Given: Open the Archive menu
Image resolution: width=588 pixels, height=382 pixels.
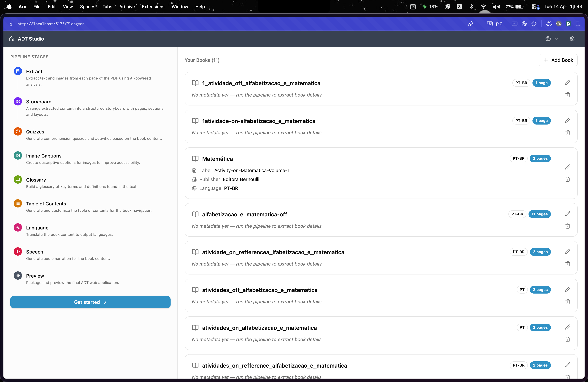Looking at the screenshot, I should (127, 7).
